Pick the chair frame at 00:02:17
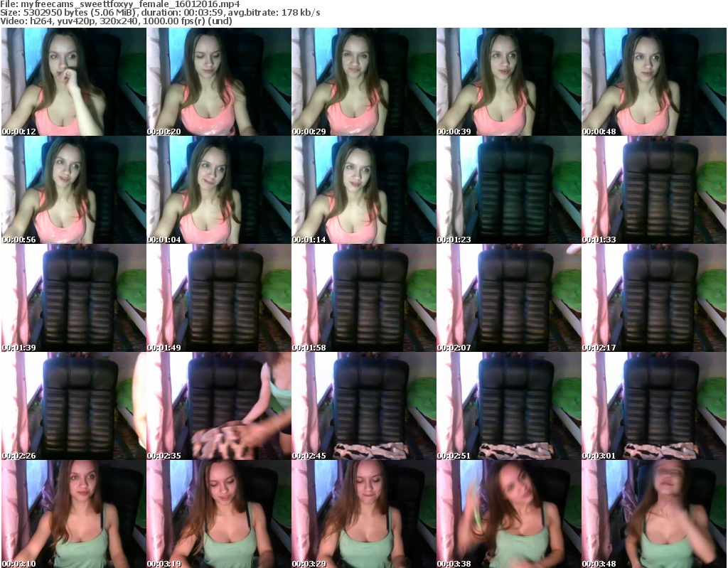The width and height of the screenshot is (728, 568). (x=654, y=298)
